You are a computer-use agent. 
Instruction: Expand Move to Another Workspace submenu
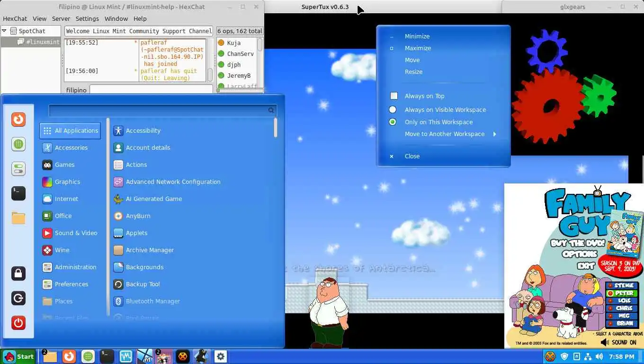click(444, 134)
